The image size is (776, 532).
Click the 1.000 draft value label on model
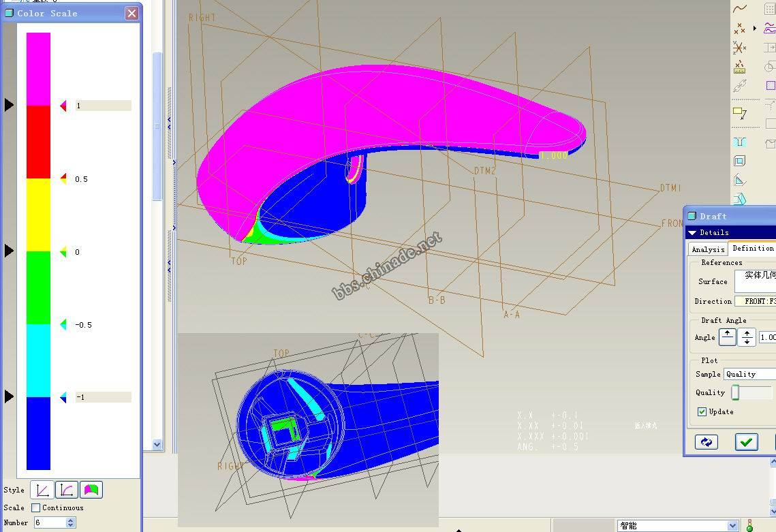tap(553, 155)
